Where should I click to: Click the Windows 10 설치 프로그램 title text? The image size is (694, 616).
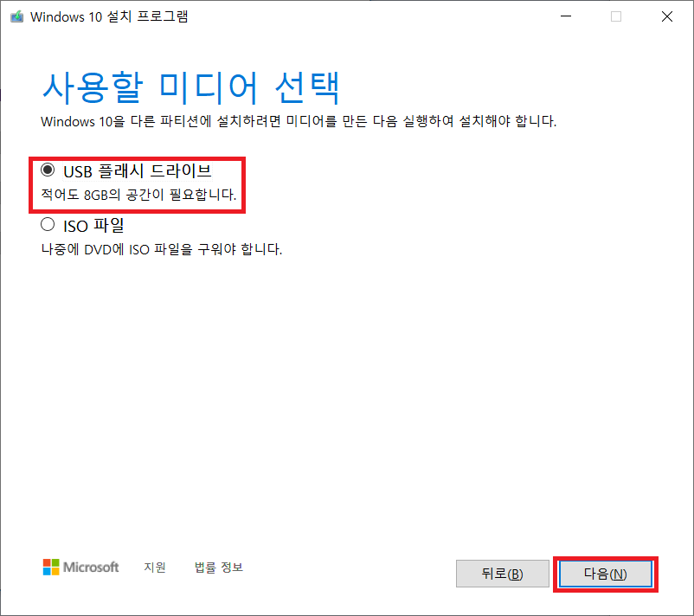[109, 16]
